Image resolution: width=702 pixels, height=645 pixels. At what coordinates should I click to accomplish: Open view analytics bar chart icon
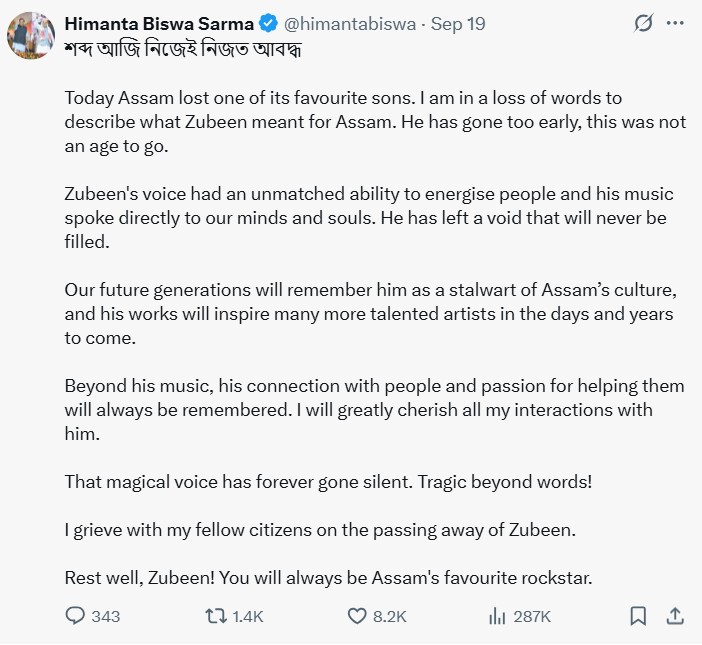(497, 616)
